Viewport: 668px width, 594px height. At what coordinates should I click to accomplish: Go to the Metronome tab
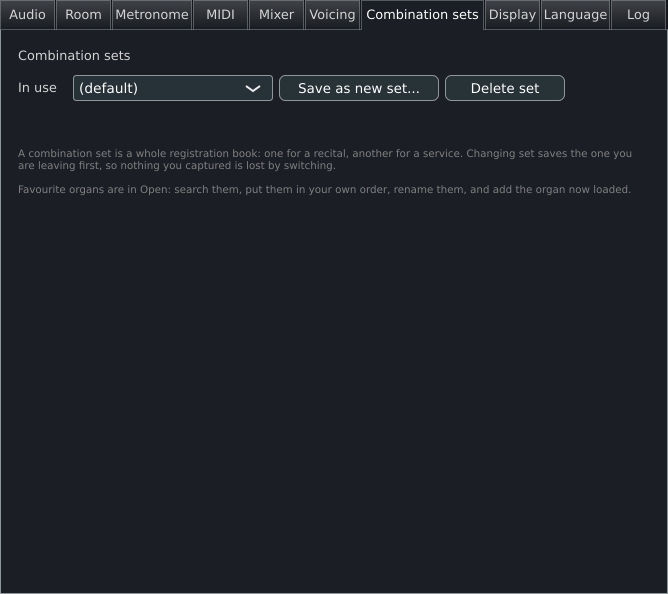[x=152, y=15]
